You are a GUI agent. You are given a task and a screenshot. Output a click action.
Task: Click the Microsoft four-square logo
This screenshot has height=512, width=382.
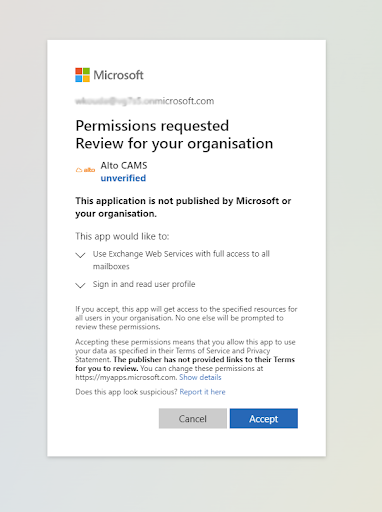point(82,75)
